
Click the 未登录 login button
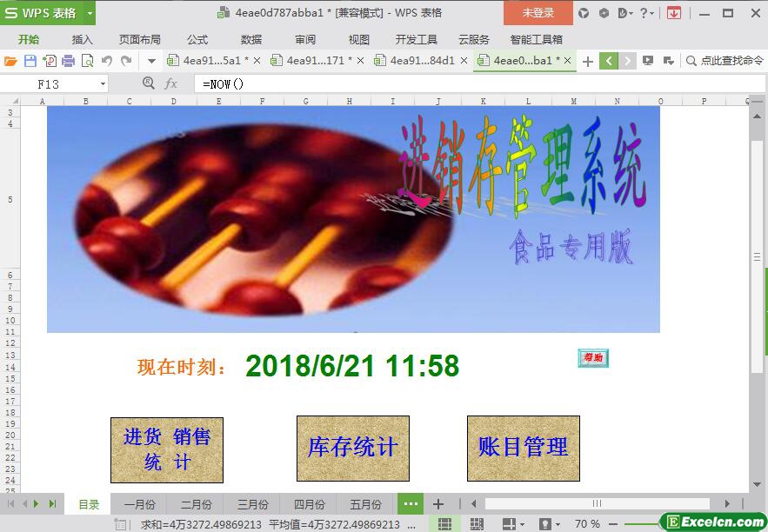(538, 13)
